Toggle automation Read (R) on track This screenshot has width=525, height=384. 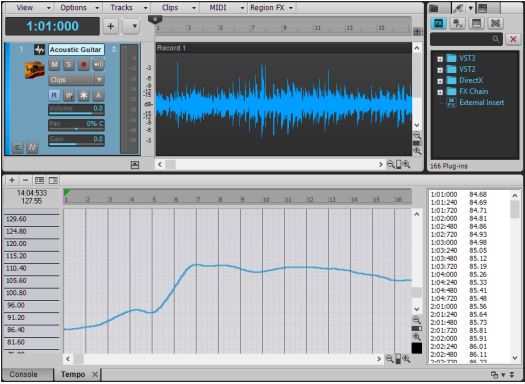click(x=54, y=95)
